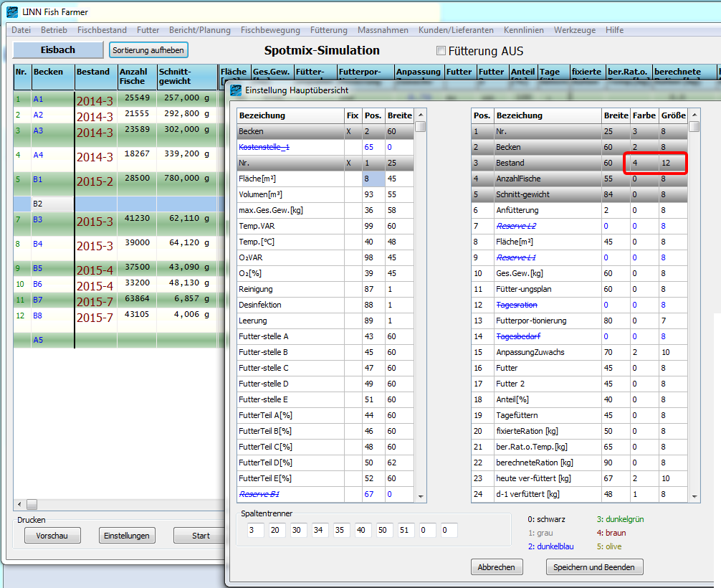Click the Pos. cell of Fläche[m²] row
The width and height of the screenshot is (721, 588).
click(x=373, y=179)
